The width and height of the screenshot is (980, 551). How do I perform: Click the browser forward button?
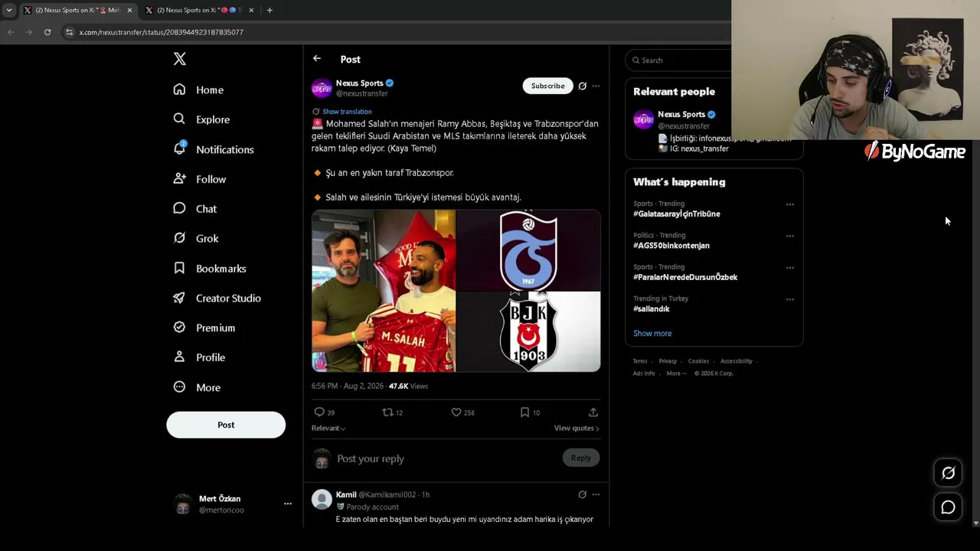click(x=29, y=32)
